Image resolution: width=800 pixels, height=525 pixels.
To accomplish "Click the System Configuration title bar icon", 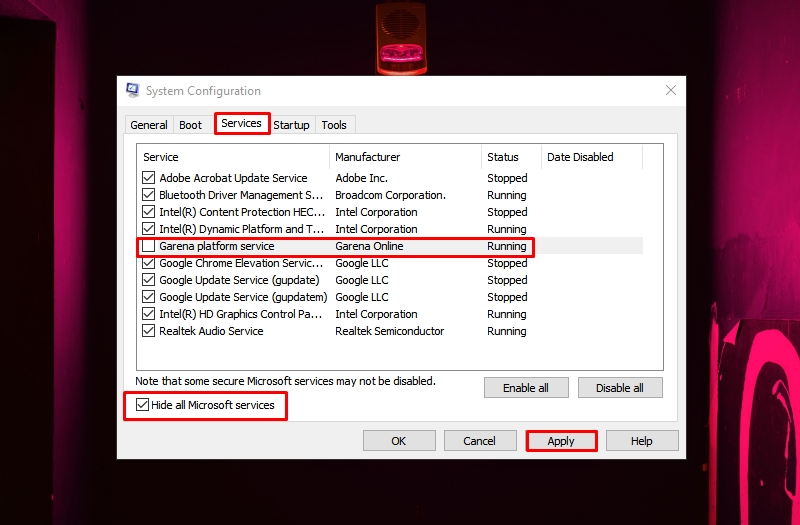I will [133, 90].
